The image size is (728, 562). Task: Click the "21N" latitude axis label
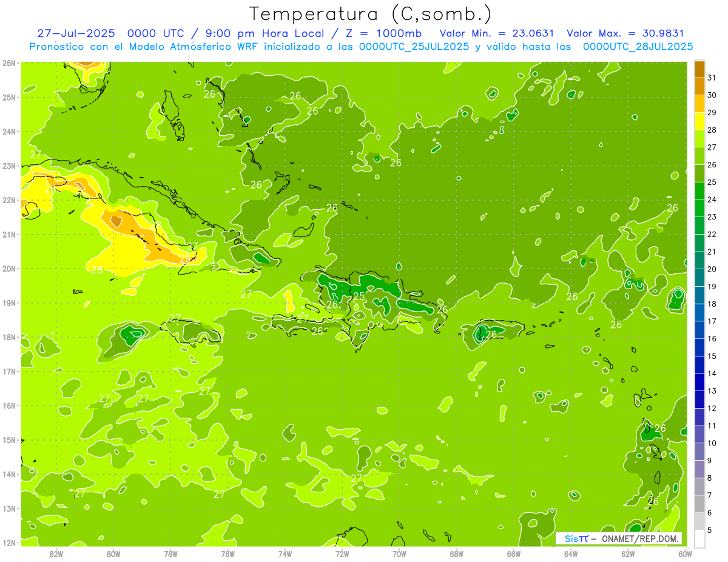pyautogui.click(x=9, y=235)
